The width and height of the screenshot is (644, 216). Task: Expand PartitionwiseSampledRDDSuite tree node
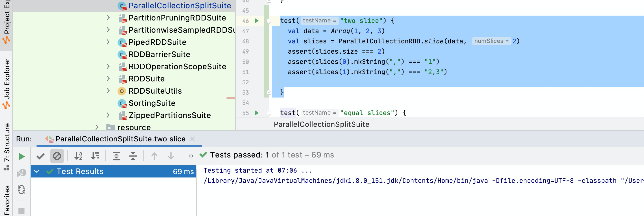click(x=108, y=30)
